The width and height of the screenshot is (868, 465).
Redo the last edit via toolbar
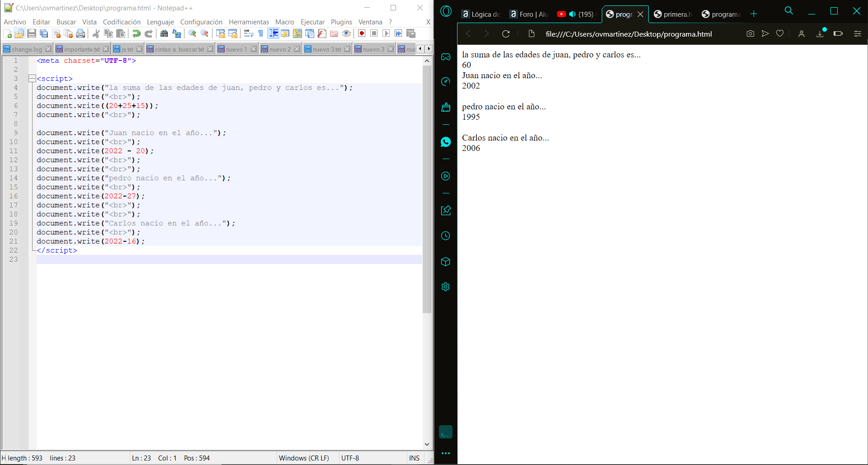point(148,33)
